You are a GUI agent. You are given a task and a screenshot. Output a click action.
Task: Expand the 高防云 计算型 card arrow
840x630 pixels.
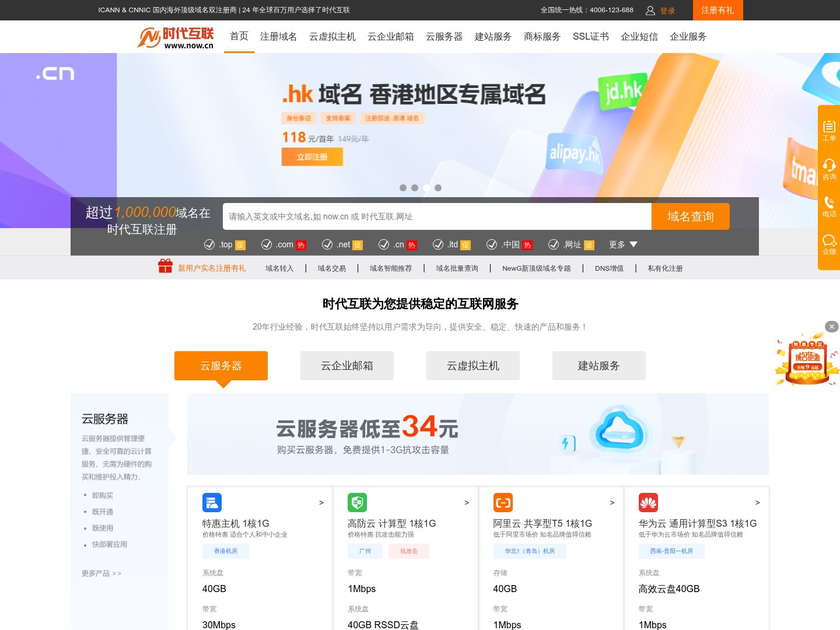click(467, 502)
